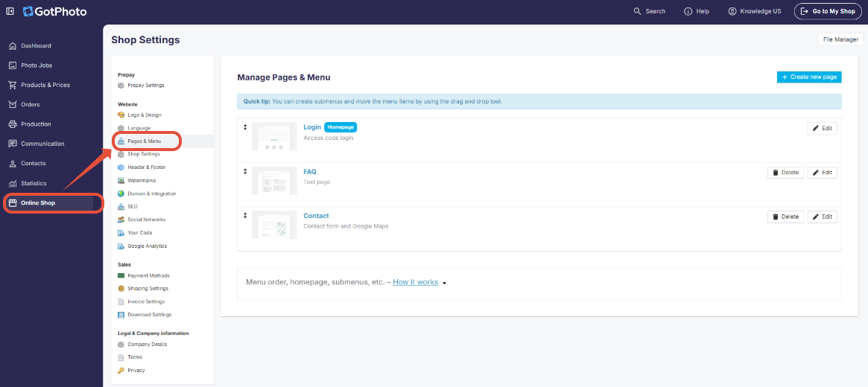Open the File Manager
The image size is (868, 387).
click(x=840, y=39)
